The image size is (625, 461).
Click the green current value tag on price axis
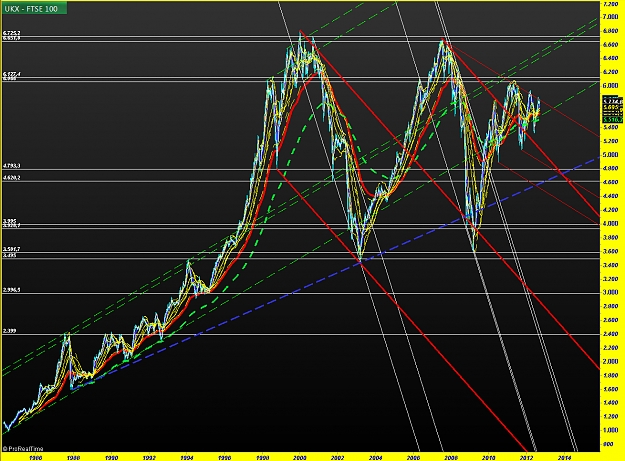(613, 119)
